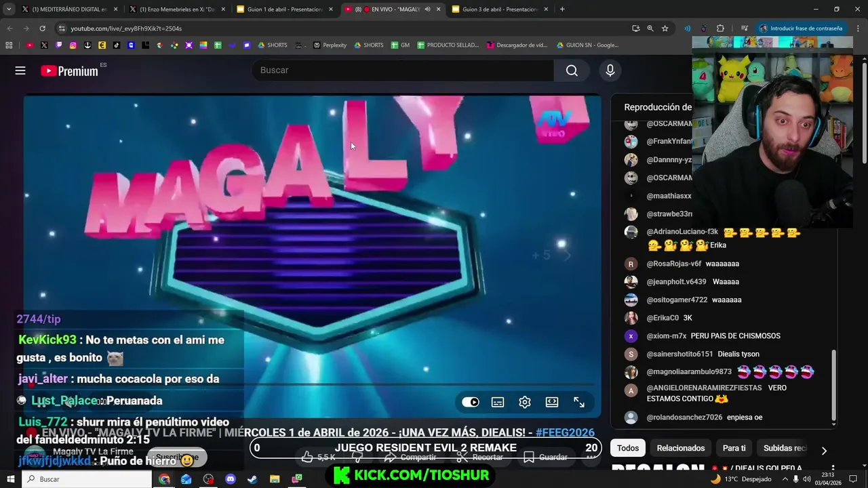Click the page vertical scrollbar
868x488 pixels.
(x=864, y=112)
